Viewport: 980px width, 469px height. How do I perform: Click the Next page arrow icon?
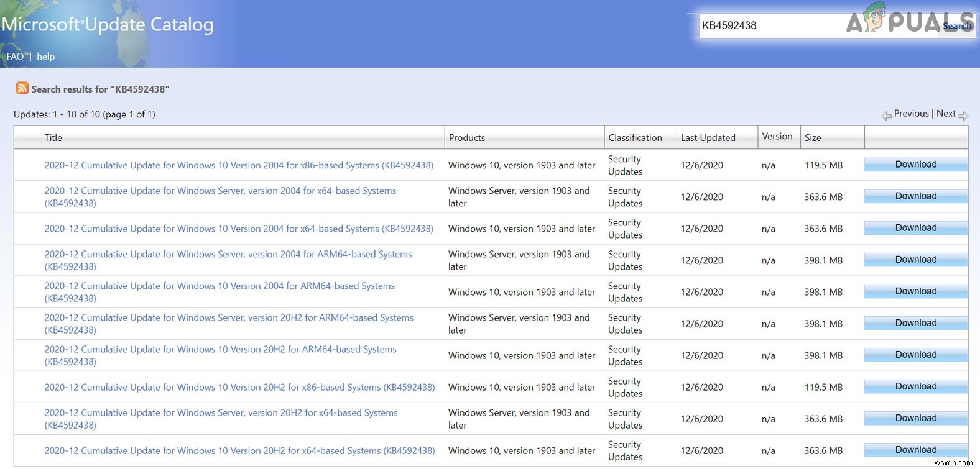tap(963, 116)
